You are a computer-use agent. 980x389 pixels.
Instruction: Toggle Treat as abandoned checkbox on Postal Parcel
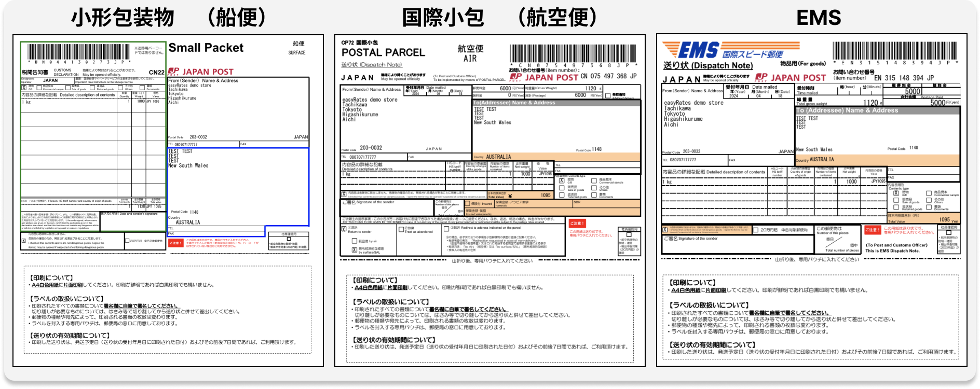click(401, 229)
